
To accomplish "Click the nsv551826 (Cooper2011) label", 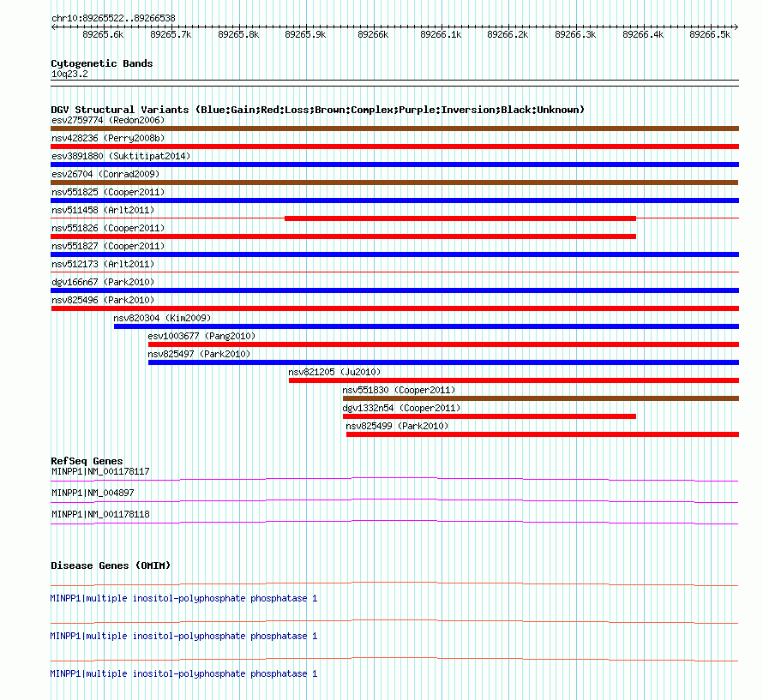I will pyautogui.click(x=108, y=228).
